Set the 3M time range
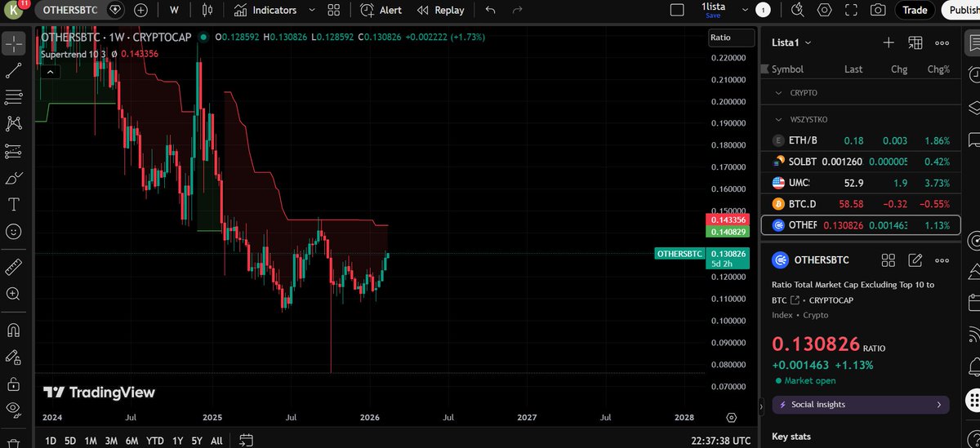 coord(110,441)
